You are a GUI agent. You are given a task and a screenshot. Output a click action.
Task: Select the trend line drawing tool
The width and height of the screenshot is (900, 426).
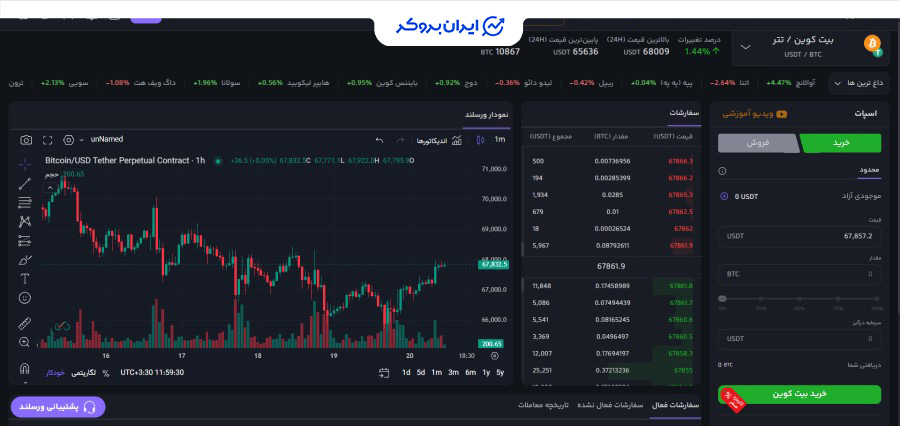coord(25,184)
